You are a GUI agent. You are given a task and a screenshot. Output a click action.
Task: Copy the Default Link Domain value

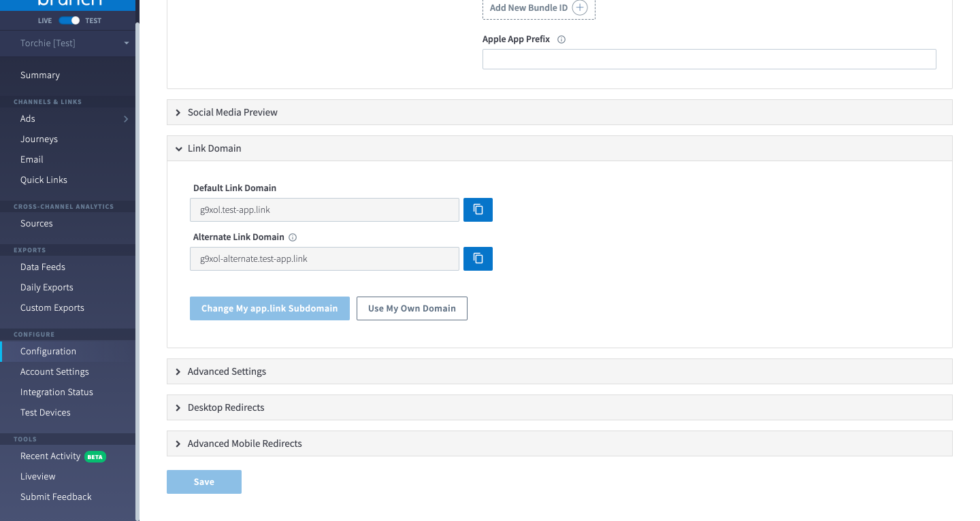(478, 209)
